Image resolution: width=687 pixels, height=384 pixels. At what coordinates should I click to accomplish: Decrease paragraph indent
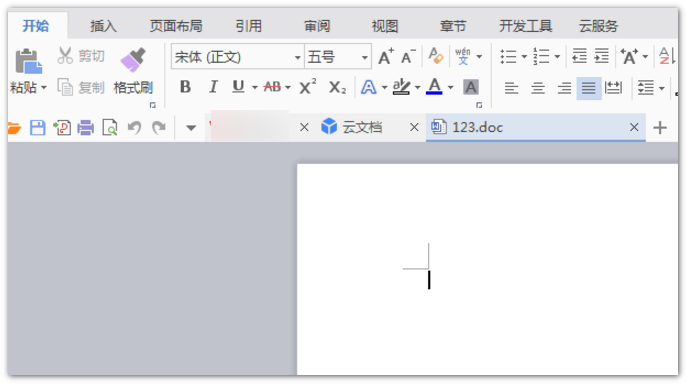pos(580,56)
